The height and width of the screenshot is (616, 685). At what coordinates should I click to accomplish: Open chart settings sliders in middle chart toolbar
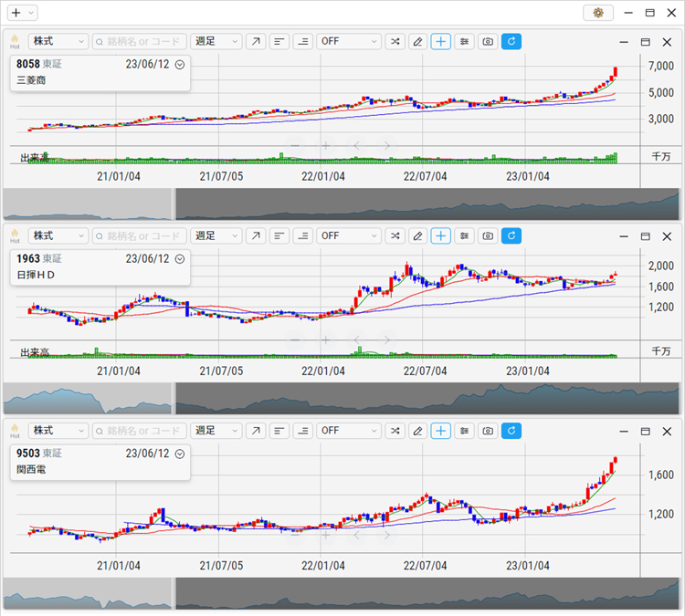(x=465, y=235)
